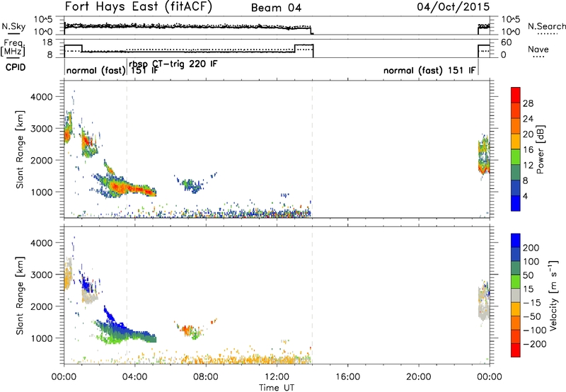566x392 pixels.
Task: Click '4000' on the power panel range axis
Action: [41, 97]
